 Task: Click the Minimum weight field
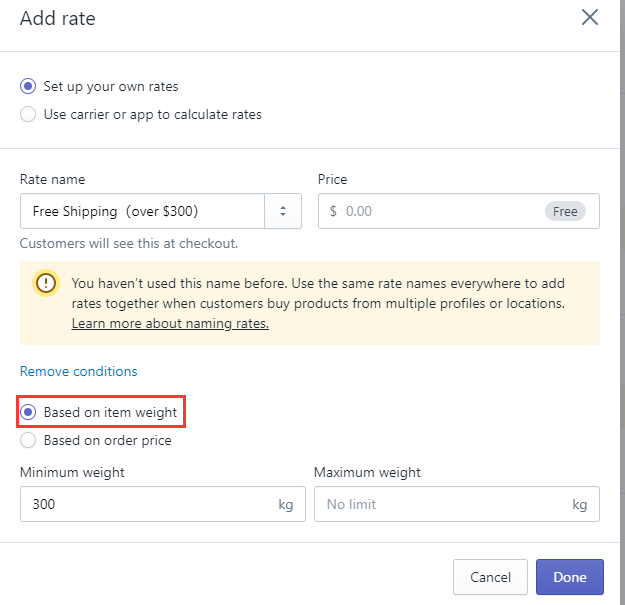pyautogui.click(x=150, y=504)
